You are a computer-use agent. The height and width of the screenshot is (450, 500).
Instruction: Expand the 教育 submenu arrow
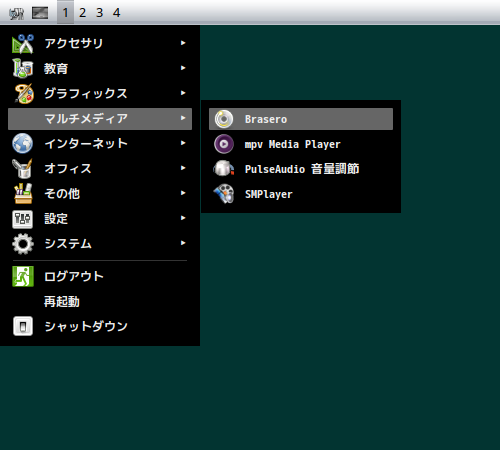click(183, 68)
